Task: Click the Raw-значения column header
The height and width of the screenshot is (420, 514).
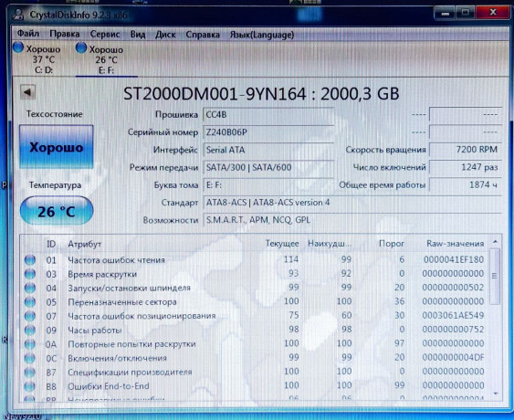Action: coord(455,244)
